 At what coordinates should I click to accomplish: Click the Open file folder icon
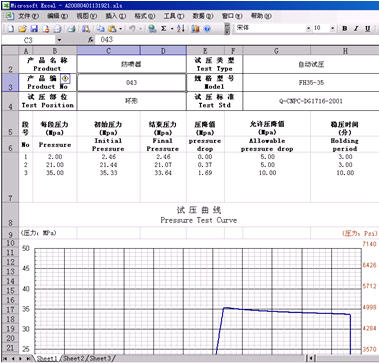point(22,29)
